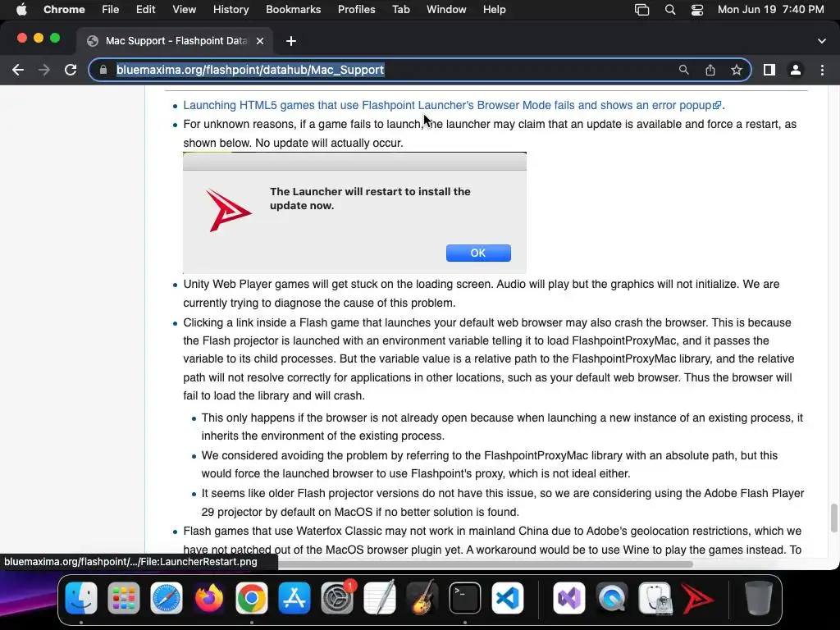The image size is (840, 630).
Task: Open TextEdit from the Dock
Action: 380,598
